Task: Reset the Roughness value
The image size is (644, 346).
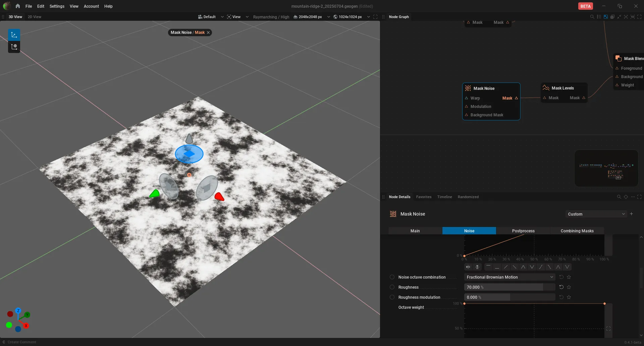Action: point(561,287)
